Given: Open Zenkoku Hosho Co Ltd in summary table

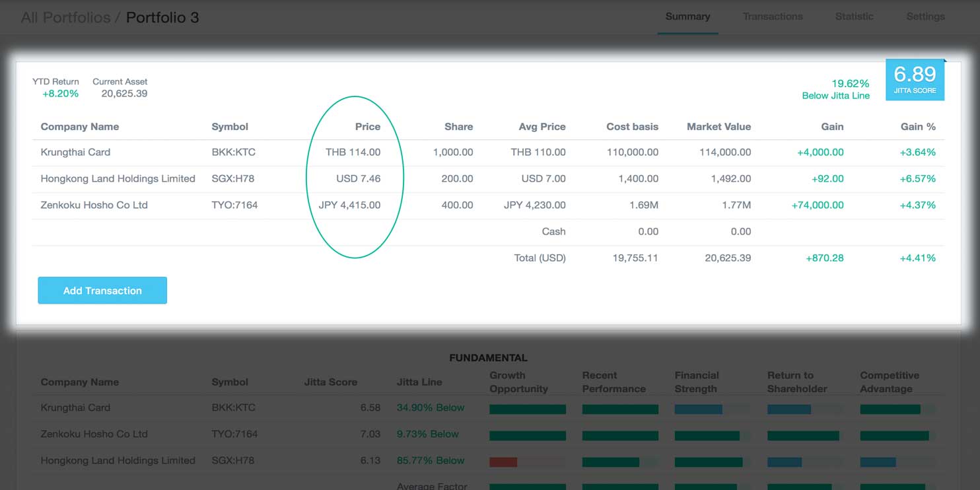Looking at the screenshot, I should [x=94, y=205].
